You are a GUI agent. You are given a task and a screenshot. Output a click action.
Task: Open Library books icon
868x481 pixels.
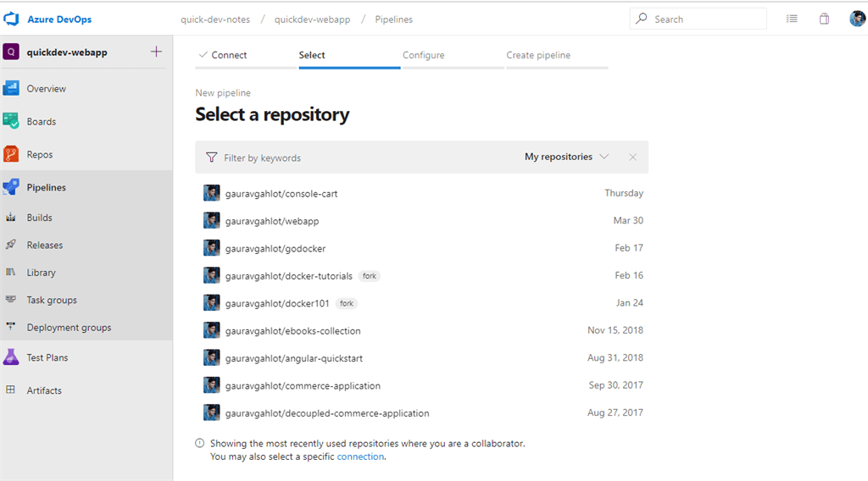[11, 272]
